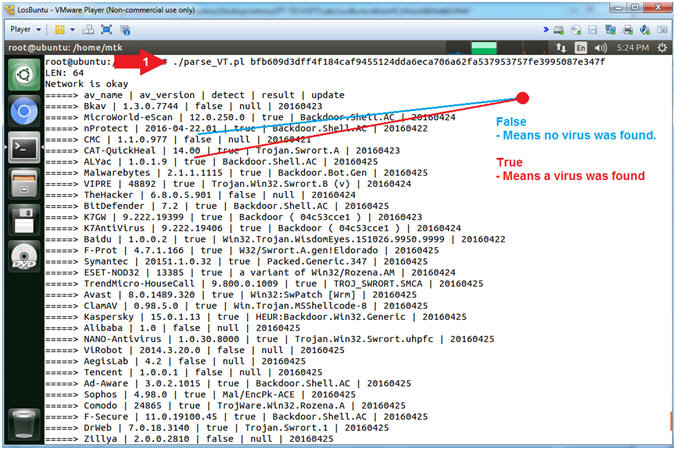Image resolution: width=676 pixels, height=450 pixels.
Task: Open the En keyboard layout indicator
Action: click(581, 47)
